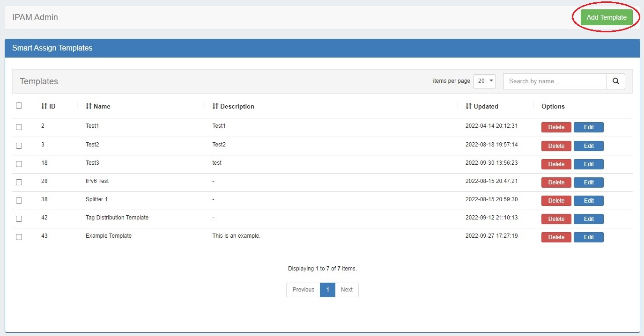Sort by Description column sort icon
Screen dimensions: 644x336
(x=215, y=106)
